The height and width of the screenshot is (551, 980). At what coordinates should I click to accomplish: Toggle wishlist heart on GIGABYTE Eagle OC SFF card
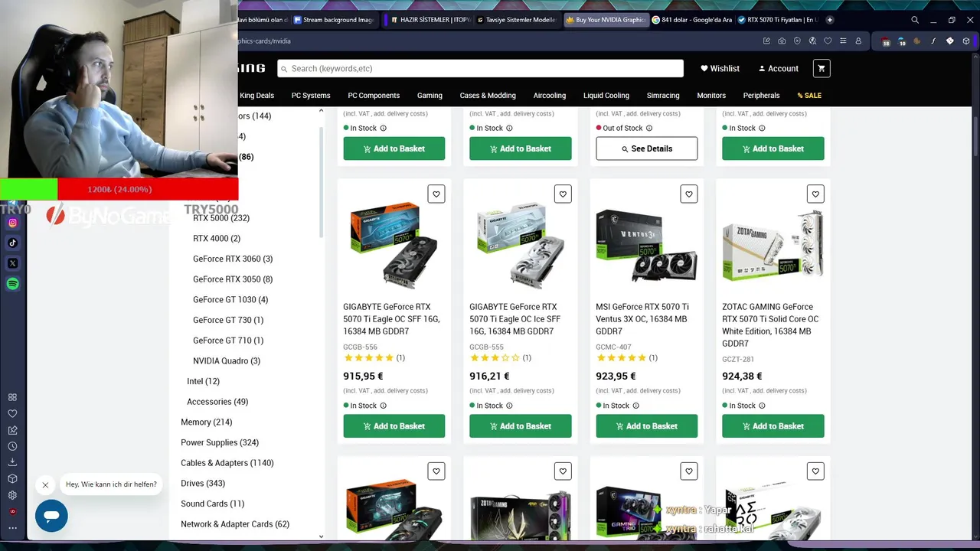point(436,194)
